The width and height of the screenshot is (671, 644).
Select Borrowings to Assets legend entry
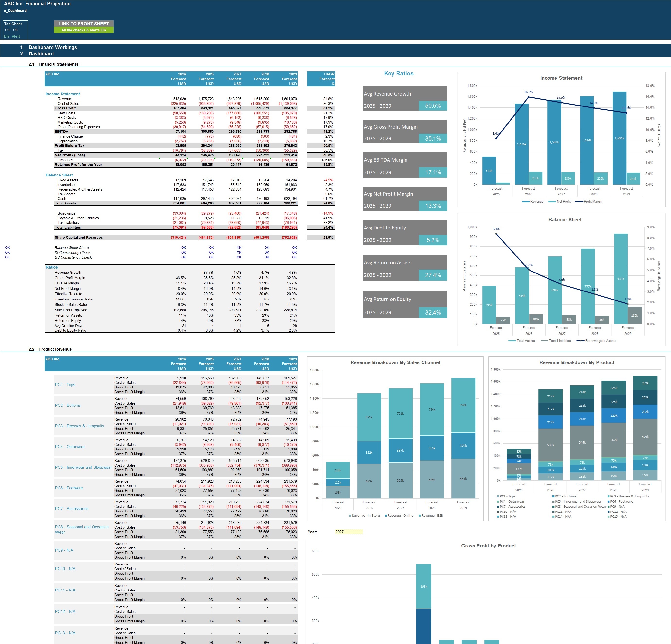pyautogui.click(x=596, y=341)
